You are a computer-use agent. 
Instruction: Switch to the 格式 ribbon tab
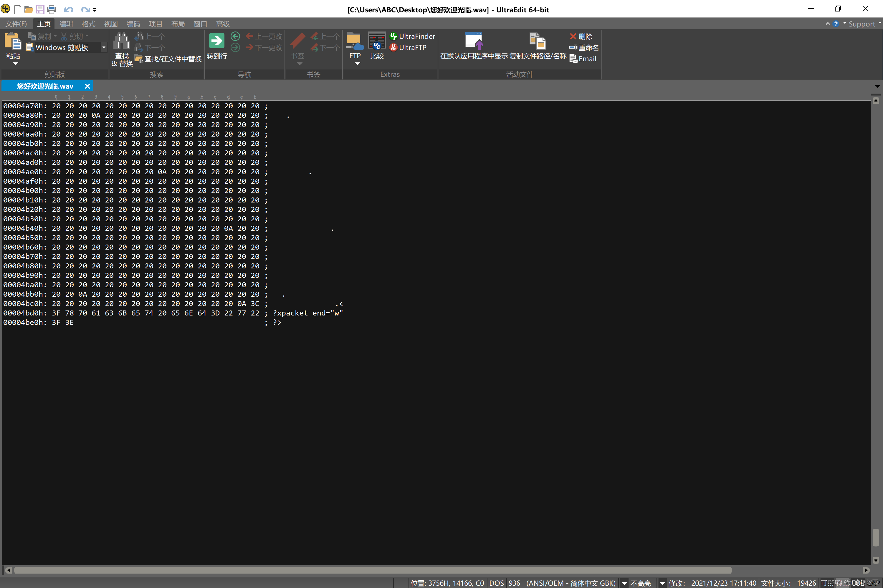[x=89, y=24]
